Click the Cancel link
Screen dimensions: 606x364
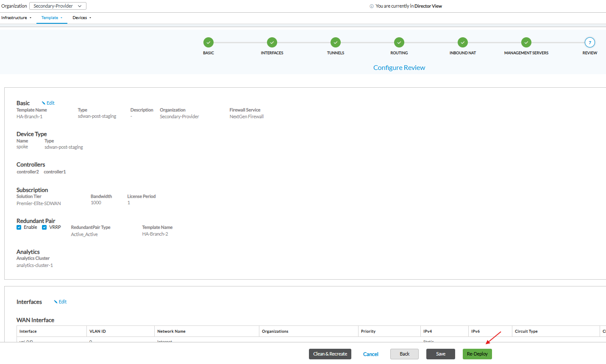click(371, 354)
